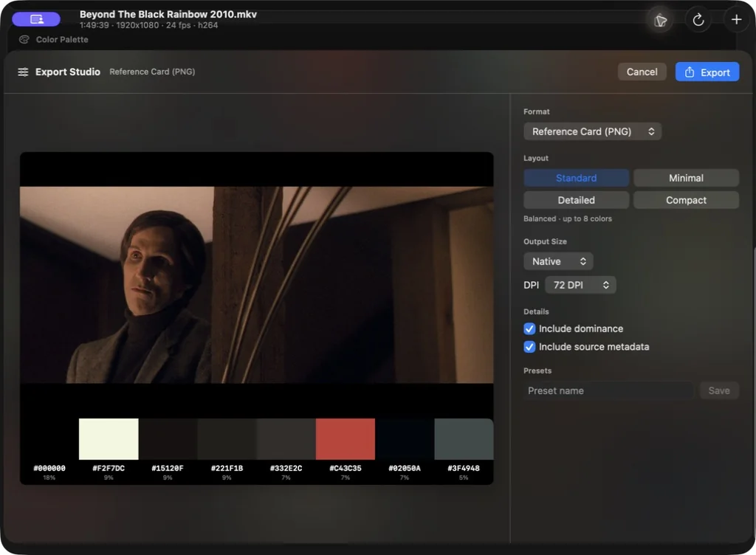This screenshot has height=555, width=756.
Task: Click the file title Beyond The Black Rainbow 2010.mkv
Action: pos(168,14)
